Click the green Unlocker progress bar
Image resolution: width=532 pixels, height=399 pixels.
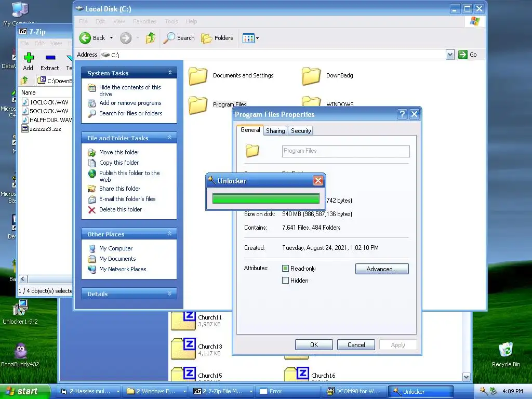pos(265,198)
